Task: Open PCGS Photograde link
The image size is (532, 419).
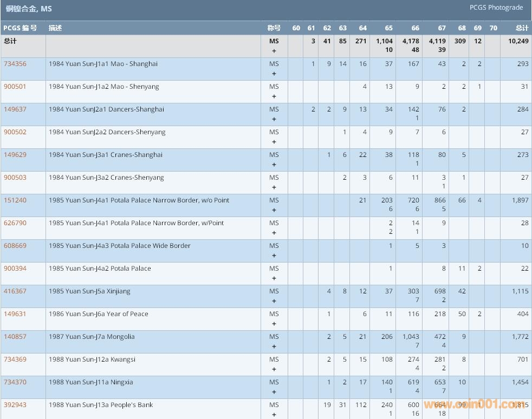Action: click(496, 8)
